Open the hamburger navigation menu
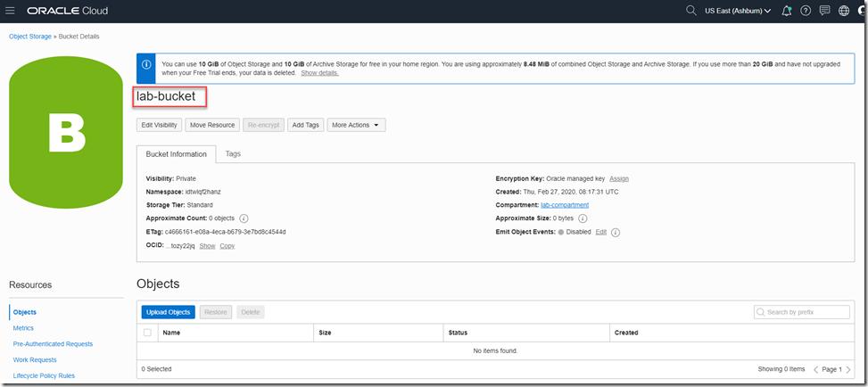Viewport: 868px width, 387px height. pyautogui.click(x=11, y=11)
